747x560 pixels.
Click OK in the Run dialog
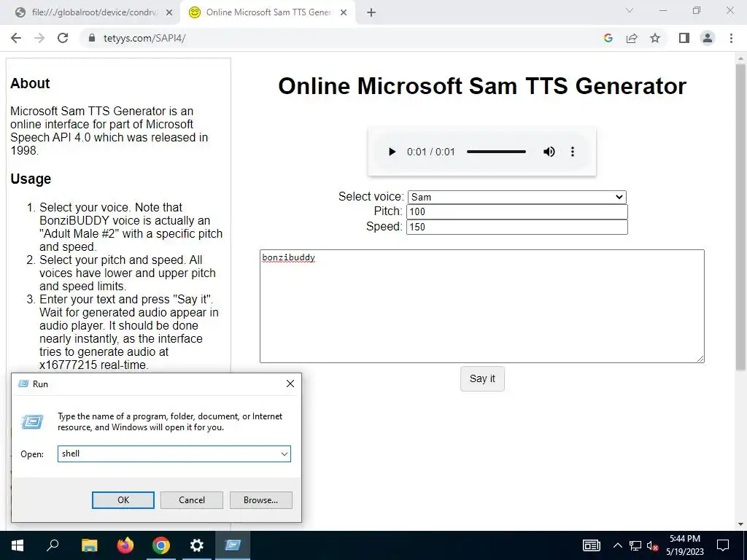pos(123,500)
